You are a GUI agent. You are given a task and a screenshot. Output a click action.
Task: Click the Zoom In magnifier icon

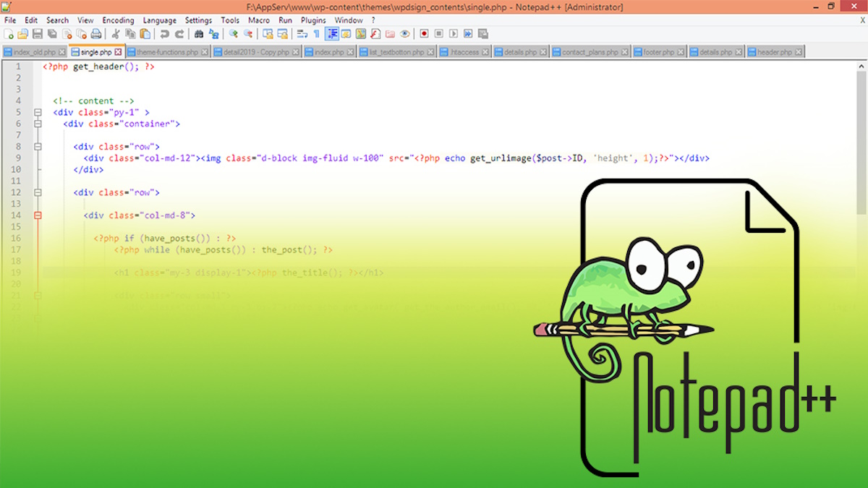(234, 34)
